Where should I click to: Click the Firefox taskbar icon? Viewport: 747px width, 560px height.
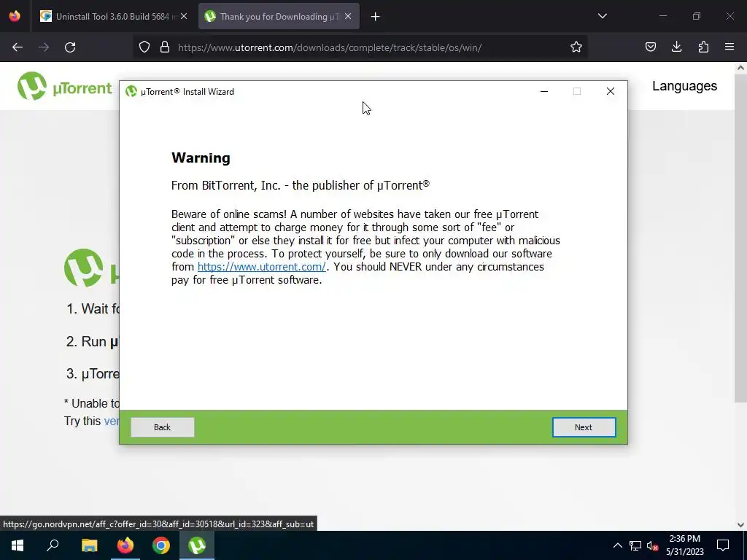click(x=125, y=545)
